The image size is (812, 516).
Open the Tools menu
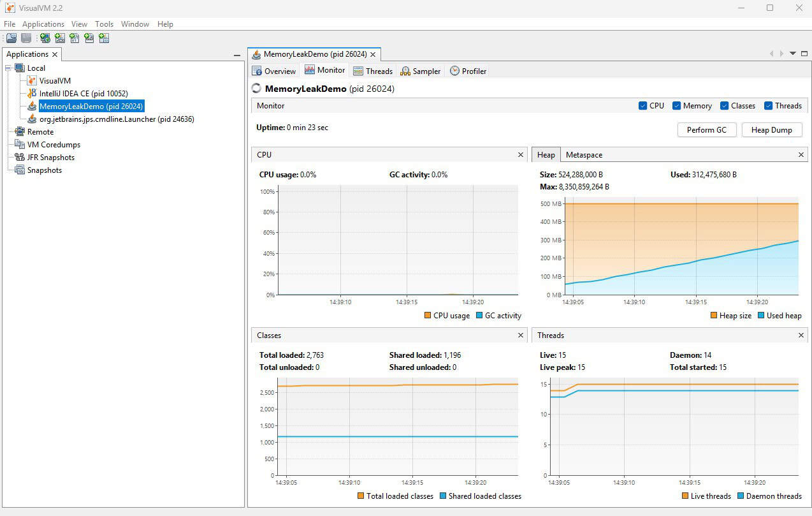pos(104,24)
